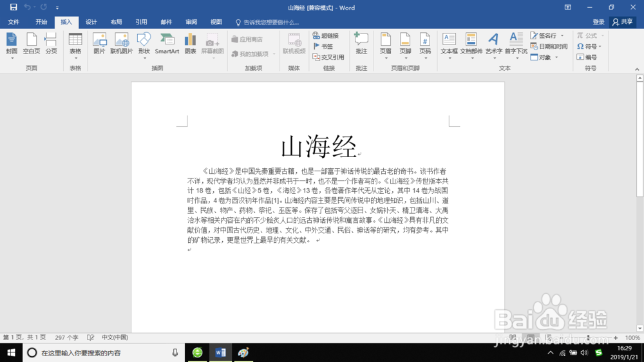Customize the Quick Access Toolbar dropdown
This screenshot has height=362, width=644.
point(57,7)
